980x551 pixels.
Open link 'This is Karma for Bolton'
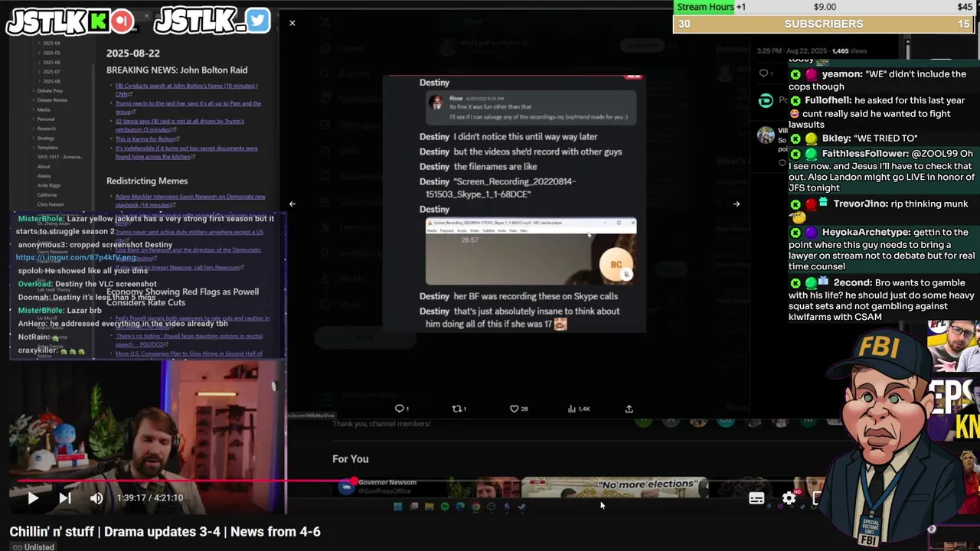coord(147,139)
